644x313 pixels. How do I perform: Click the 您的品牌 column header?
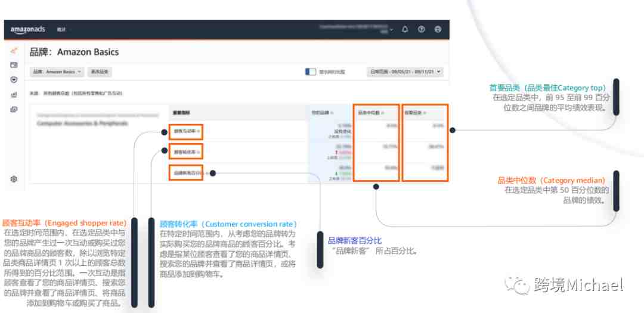coord(320,113)
